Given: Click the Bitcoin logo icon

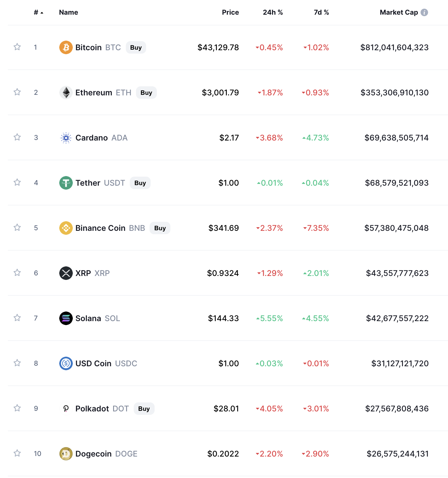Looking at the screenshot, I should [66, 47].
